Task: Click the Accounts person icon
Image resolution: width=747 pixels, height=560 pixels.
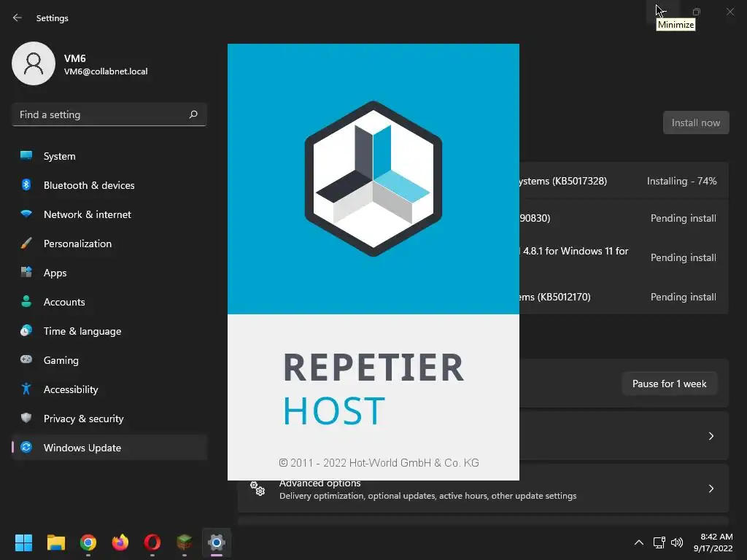Action: [26, 301]
